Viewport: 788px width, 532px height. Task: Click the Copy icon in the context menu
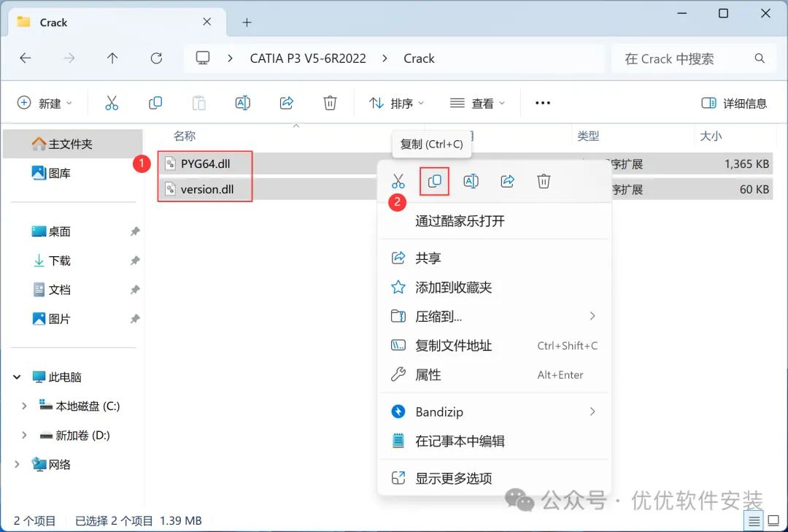(434, 181)
